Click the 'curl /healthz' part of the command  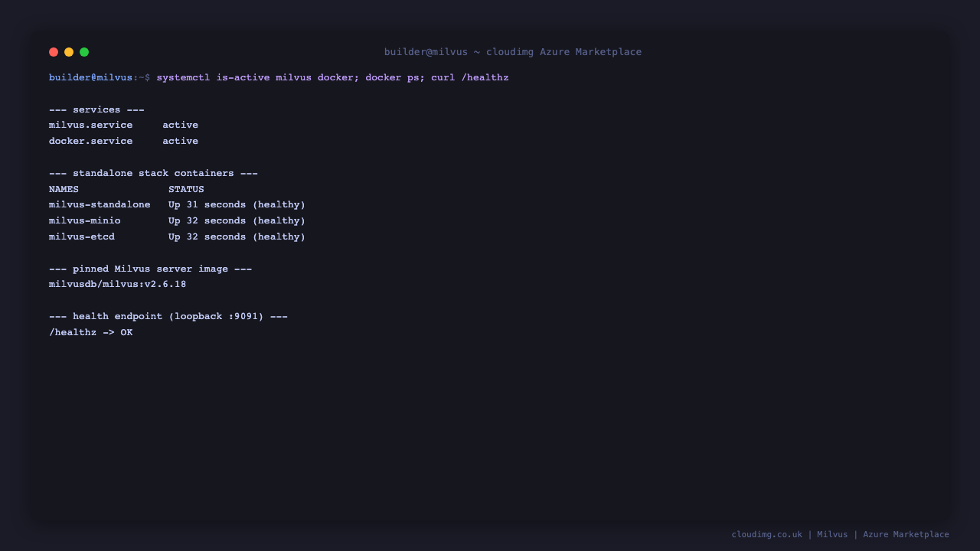470,78
